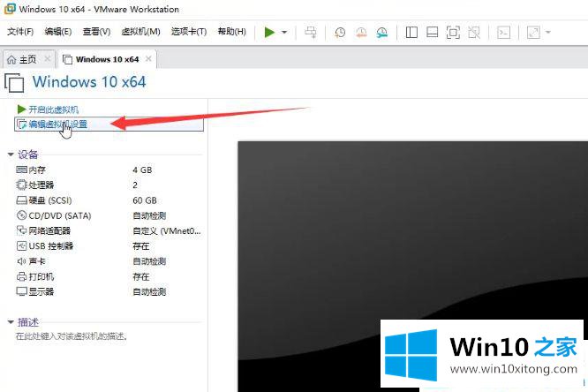Open the snapshot manager icon
This screenshot has height=392, width=588.
tap(381, 33)
